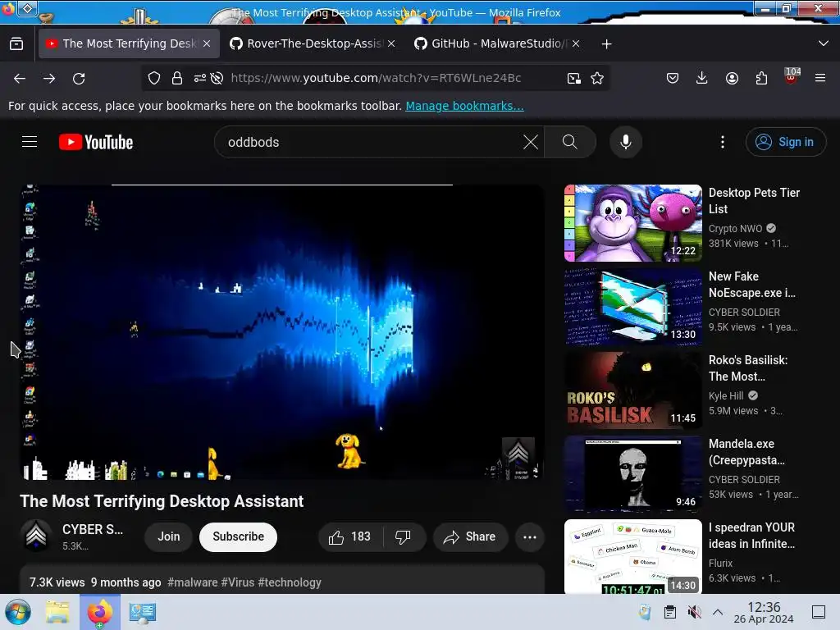
Task: Open Kyle Hill channel name
Action: click(x=726, y=396)
